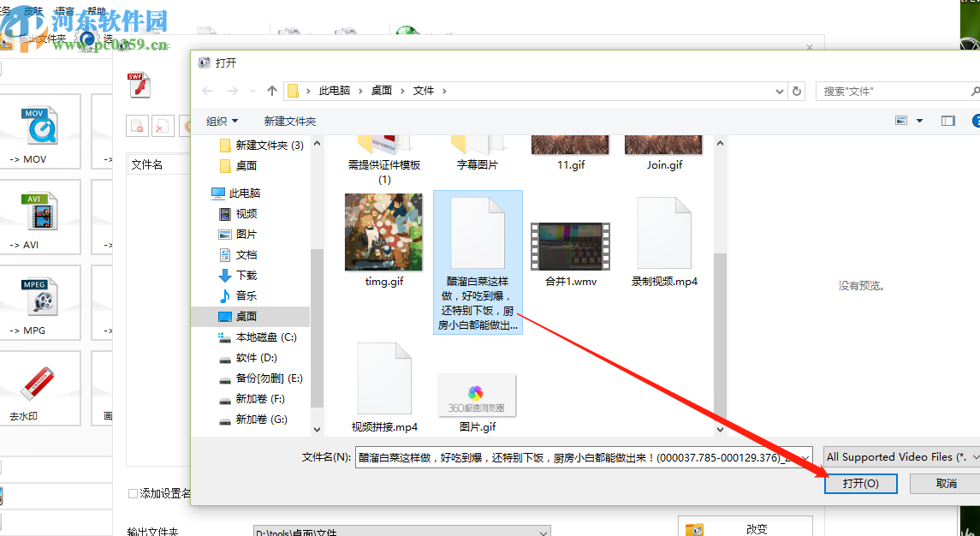This screenshot has width=980, height=536.
Task: Cancel the dialog with 取消 button
Action: coord(946,484)
